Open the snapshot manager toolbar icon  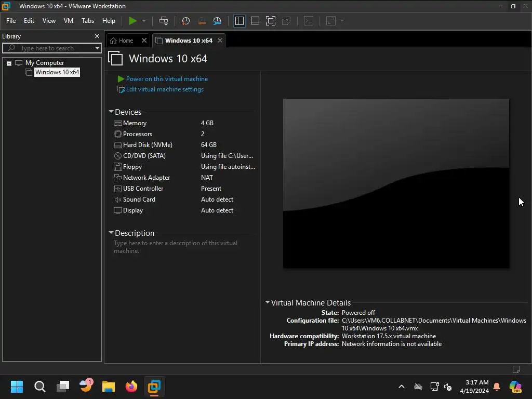217,21
